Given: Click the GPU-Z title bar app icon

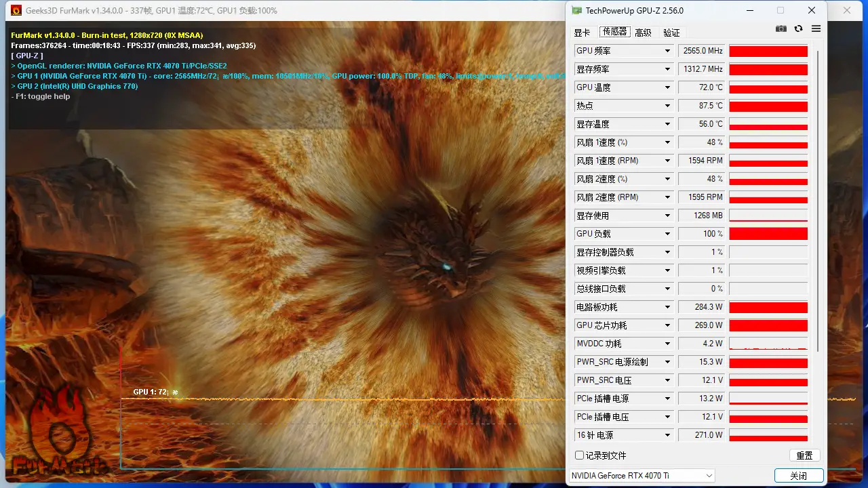Looking at the screenshot, I should coord(576,10).
